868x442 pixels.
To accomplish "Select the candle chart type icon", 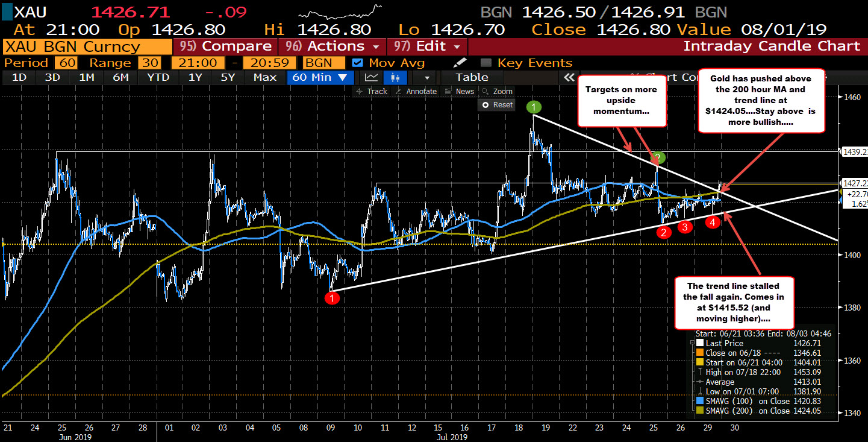I will (x=395, y=77).
